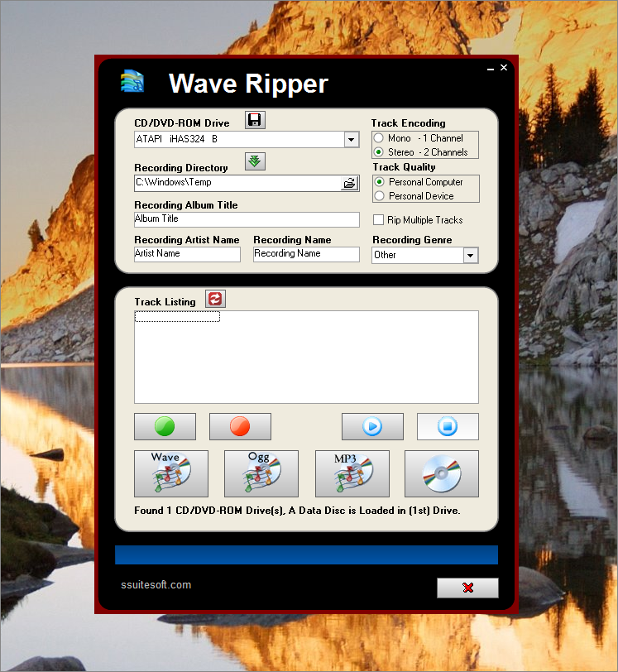Open the recording directory folder browser
The width and height of the screenshot is (618, 672).
point(350,183)
